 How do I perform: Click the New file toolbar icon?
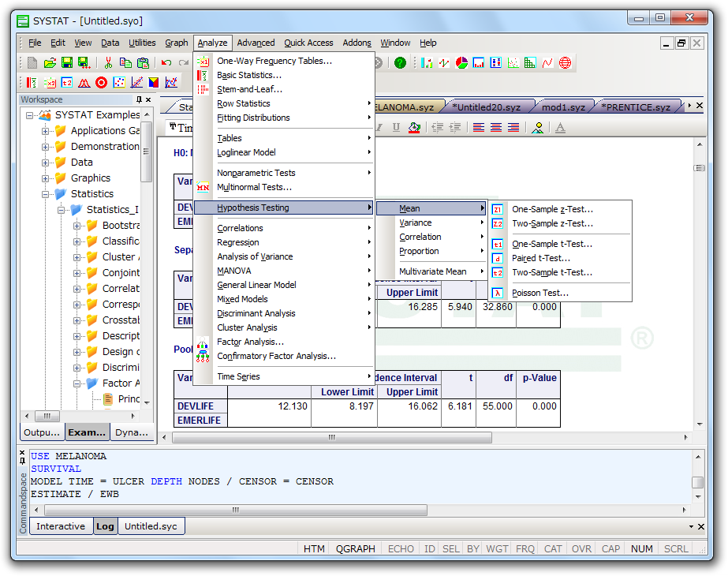tap(32, 62)
